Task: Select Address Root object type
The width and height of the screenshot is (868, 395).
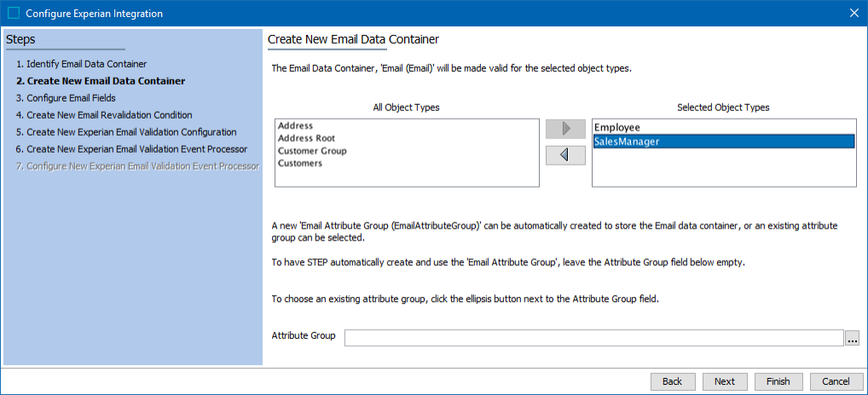Action: click(306, 138)
